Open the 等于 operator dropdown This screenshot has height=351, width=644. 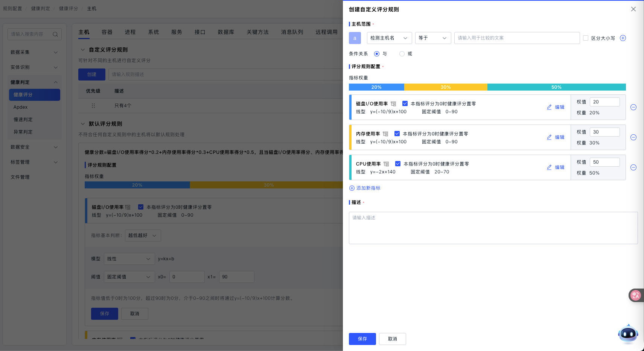click(x=433, y=38)
